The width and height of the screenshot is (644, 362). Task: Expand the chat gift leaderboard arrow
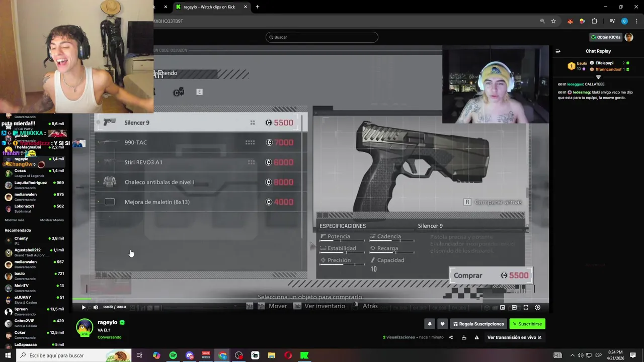click(598, 77)
